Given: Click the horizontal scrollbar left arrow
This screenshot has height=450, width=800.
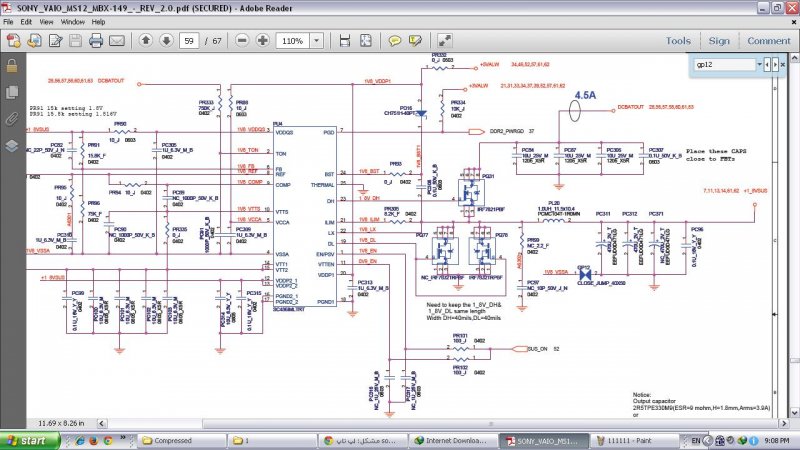Looking at the screenshot, I should [x=102, y=423].
